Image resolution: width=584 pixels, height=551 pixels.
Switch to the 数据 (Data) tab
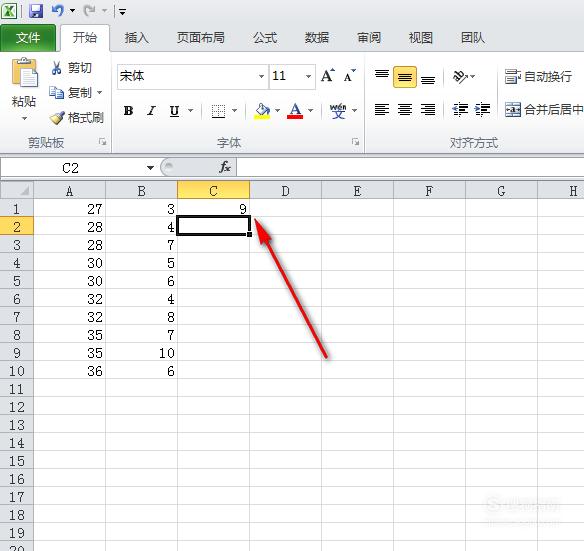pos(317,38)
